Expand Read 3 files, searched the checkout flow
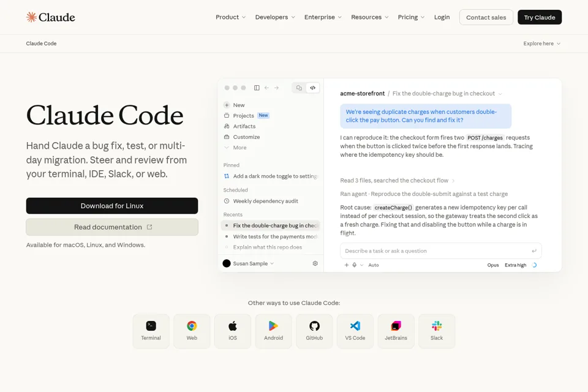This screenshot has width=588, height=392. 397,181
